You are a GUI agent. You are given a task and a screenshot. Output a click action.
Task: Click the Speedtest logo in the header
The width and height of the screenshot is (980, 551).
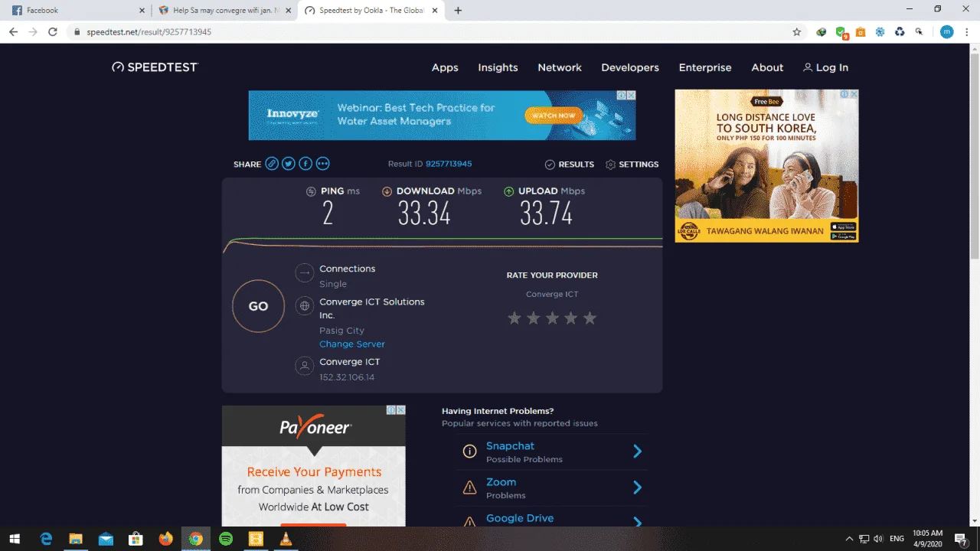click(155, 67)
